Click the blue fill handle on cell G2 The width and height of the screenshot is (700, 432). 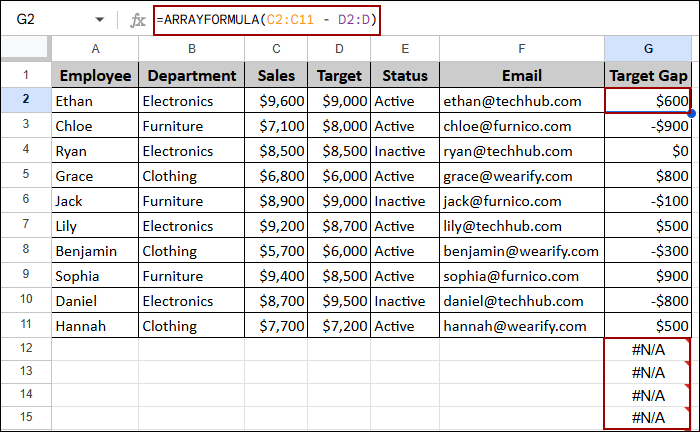pos(691,112)
